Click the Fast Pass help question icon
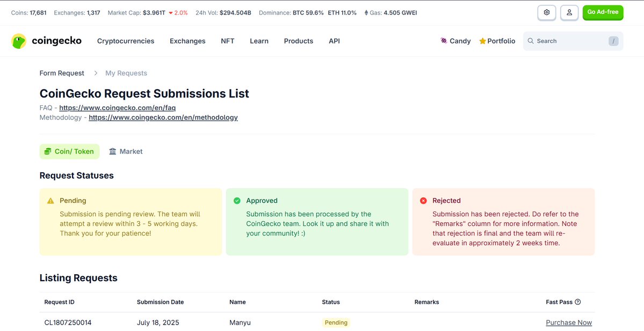This screenshot has width=644, height=331. tap(577, 302)
